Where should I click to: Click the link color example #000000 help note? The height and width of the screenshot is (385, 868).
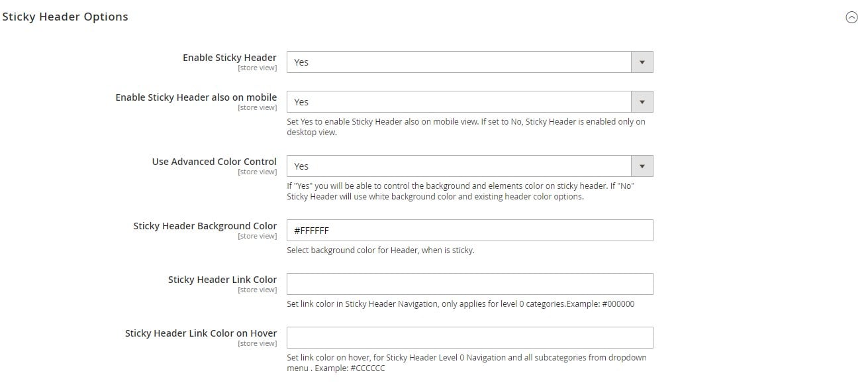click(461, 304)
